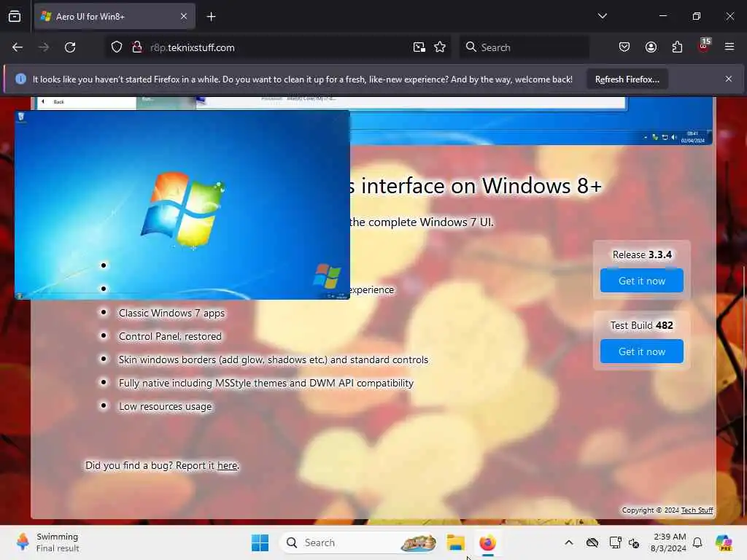Click the 'Classic Windows 7 apps' text
Viewport: 747px width, 560px height.
click(171, 314)
